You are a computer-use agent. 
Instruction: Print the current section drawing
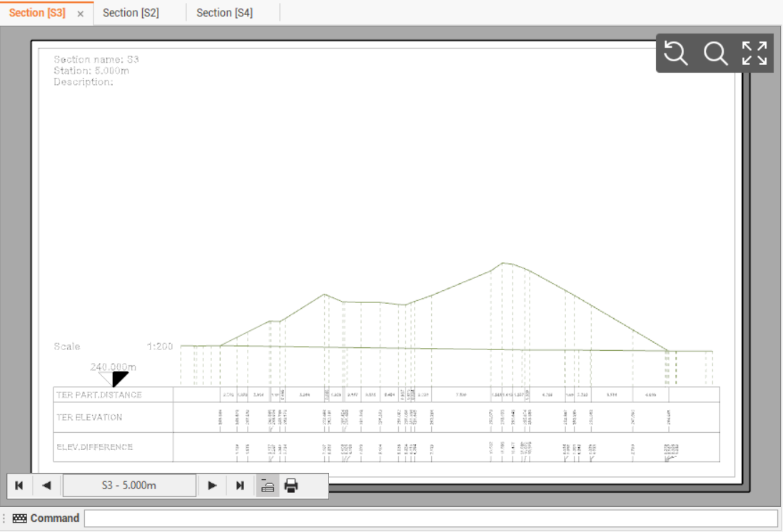pos(291,486)
